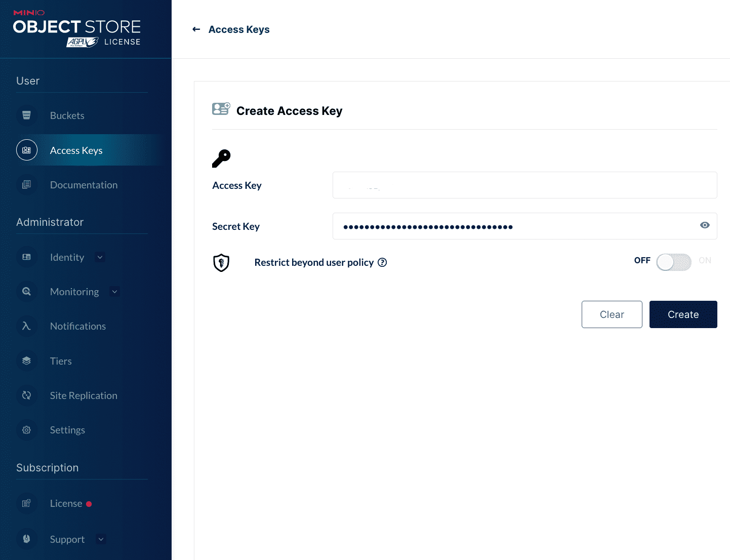Select the Documentation icon
Screen dimensions: 730x560
pos(26,185)
